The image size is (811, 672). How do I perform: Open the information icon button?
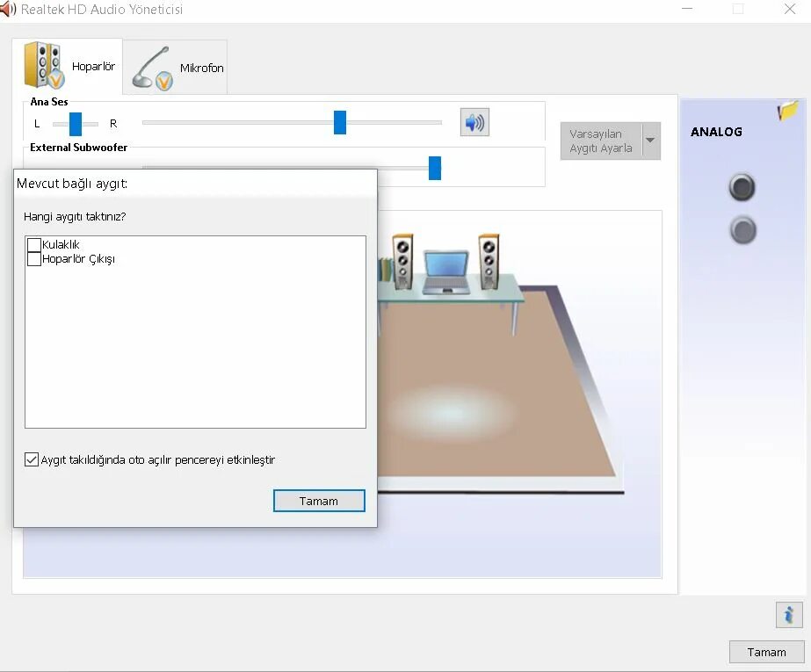(x=789, y=615)
